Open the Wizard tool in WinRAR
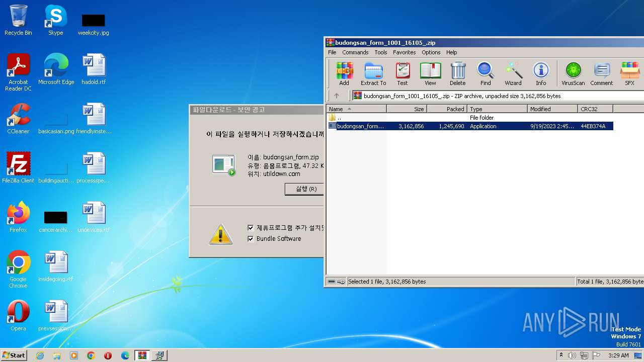Viewport: 644px width, 362px height. (513, 74)
